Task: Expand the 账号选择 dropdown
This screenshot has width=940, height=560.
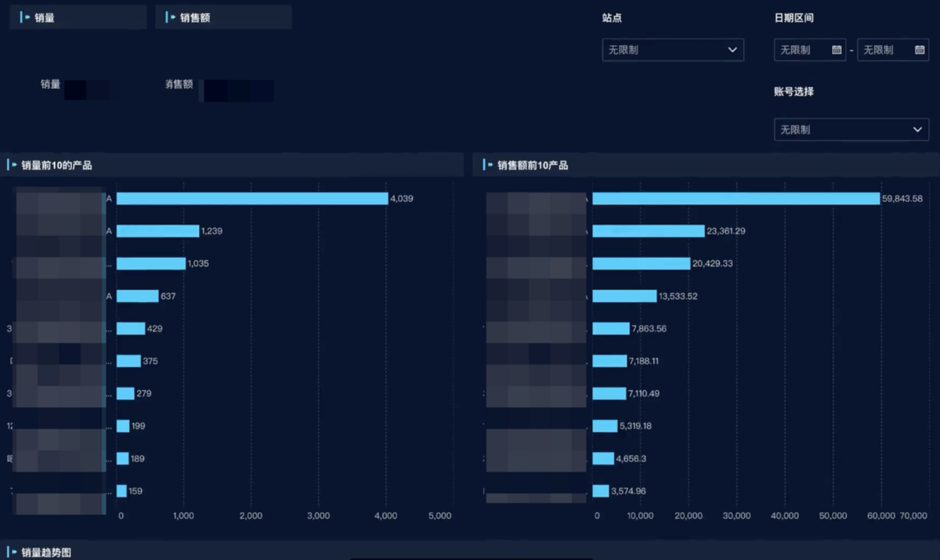Action: [x=851, y=129]
